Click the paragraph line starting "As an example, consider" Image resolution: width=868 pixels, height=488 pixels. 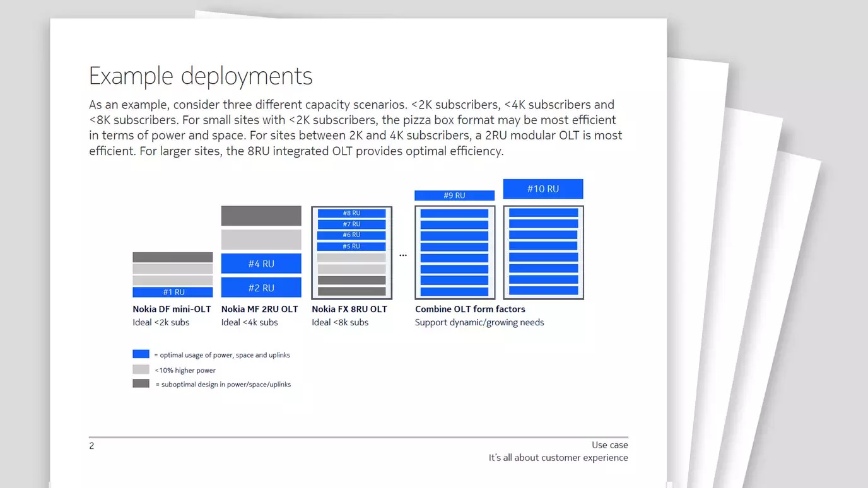(x=351, y=105)
